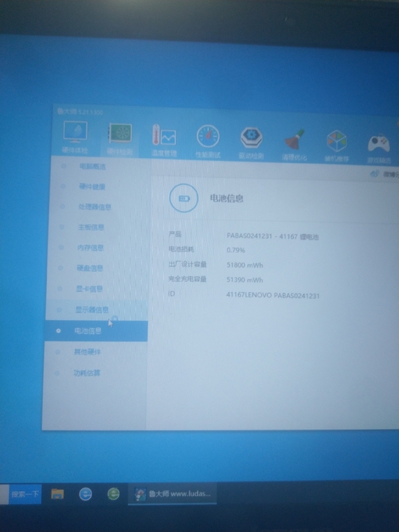The image size is (399, 532).
Task: Select the 显卡信息 radio bullet
Action: tap(60, 289)
